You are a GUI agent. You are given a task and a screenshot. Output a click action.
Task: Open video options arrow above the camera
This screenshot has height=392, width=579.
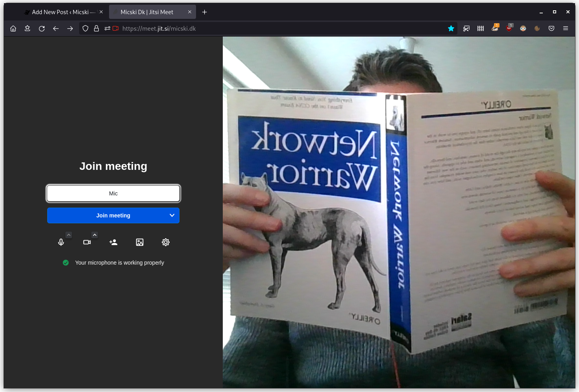coord(94,235)
